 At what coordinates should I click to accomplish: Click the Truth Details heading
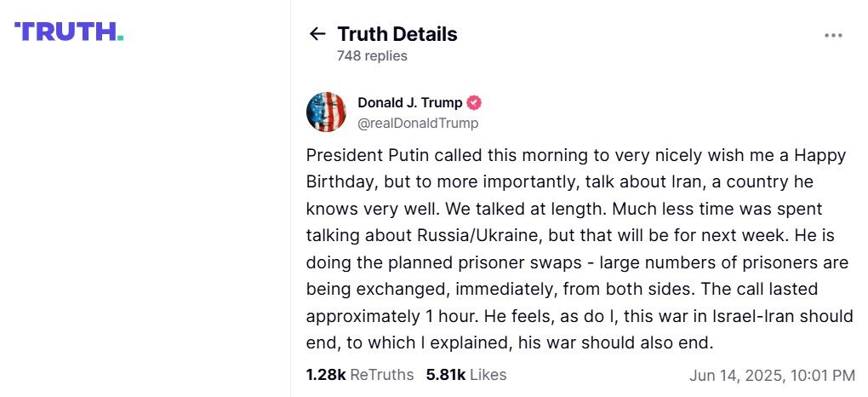(x=397, y=34)
